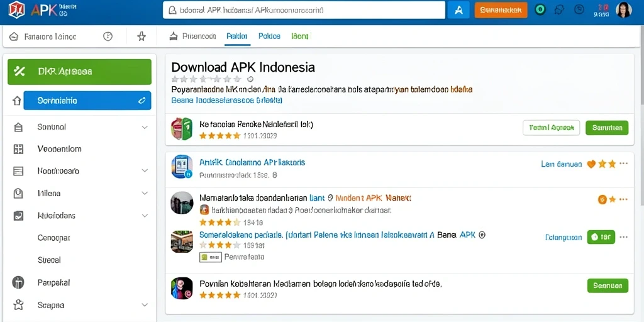Select the underlined Rakdon tab
This screenshot has height=322, width=644.
click(237, 36)
